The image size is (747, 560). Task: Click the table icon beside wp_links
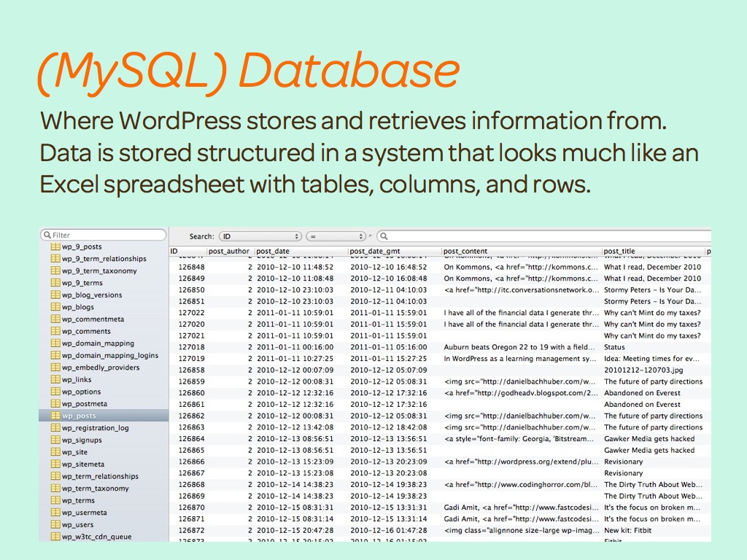pos(55,379)
